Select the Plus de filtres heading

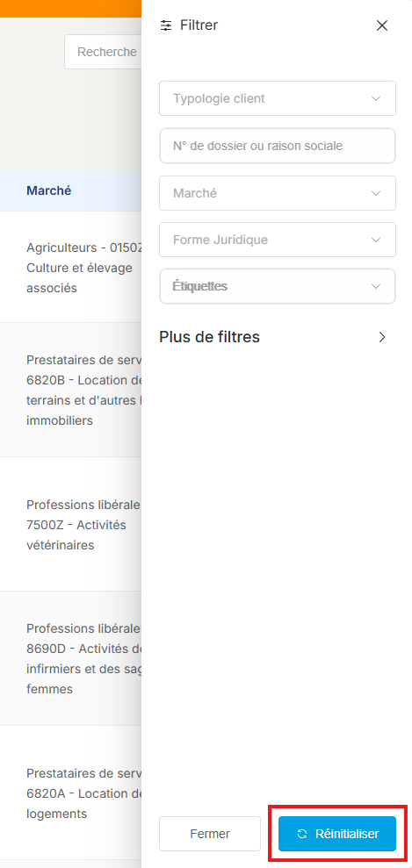pyautogui.click(x=209, y=336)
